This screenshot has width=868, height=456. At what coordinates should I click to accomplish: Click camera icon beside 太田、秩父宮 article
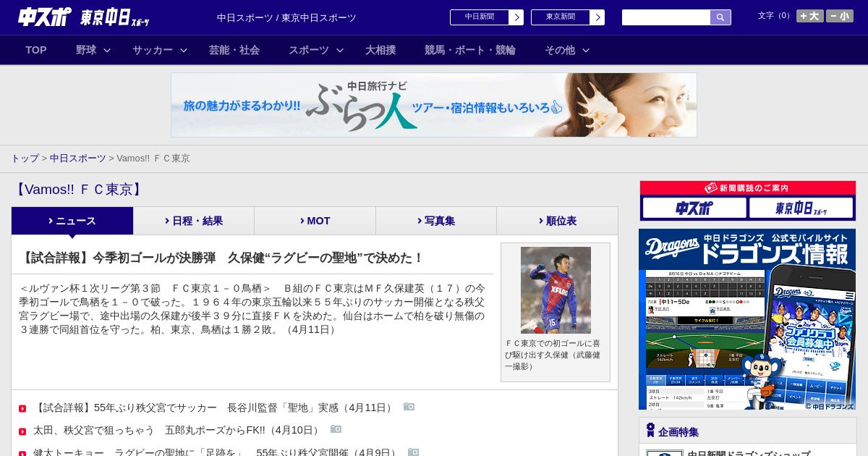336,429
